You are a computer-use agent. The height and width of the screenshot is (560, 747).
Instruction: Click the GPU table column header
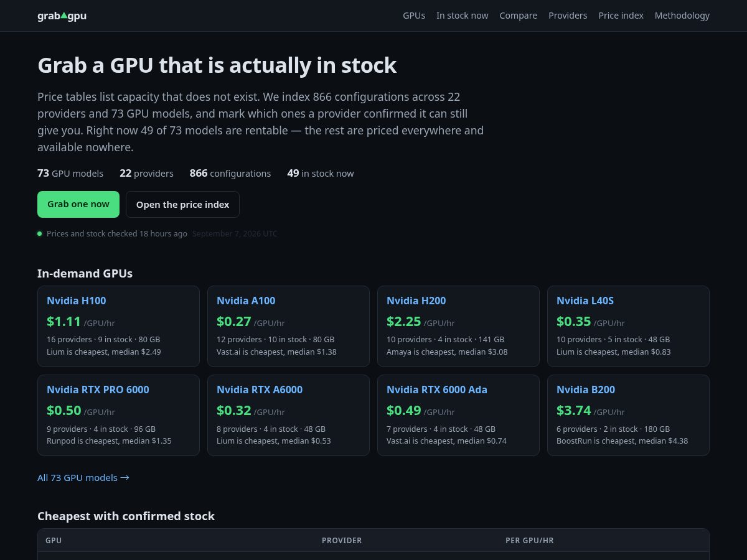[x=54, y=540]
